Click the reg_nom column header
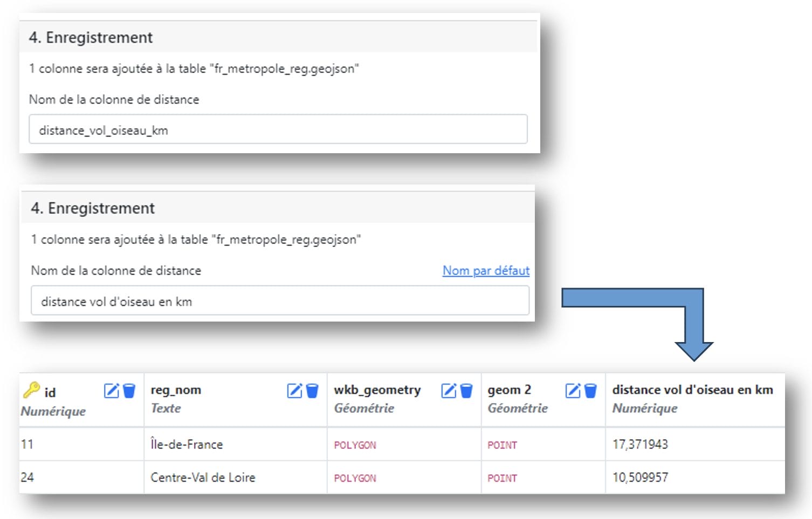 click(176, 390)
